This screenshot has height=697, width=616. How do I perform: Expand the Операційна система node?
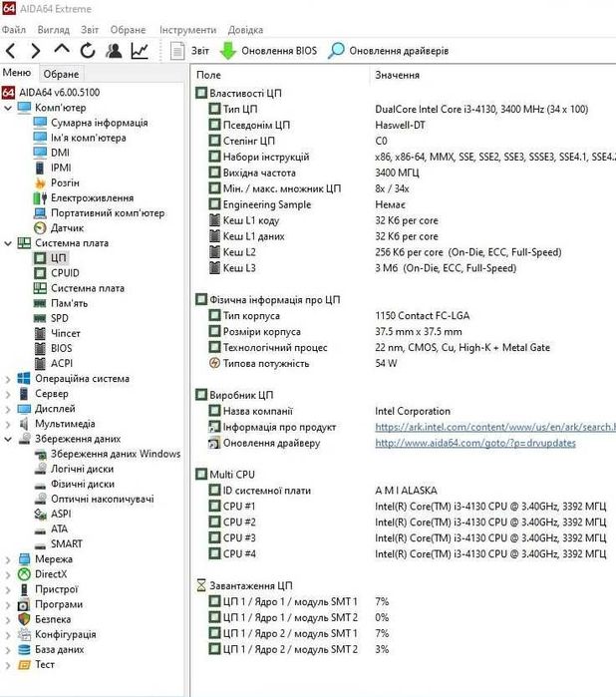8,379
